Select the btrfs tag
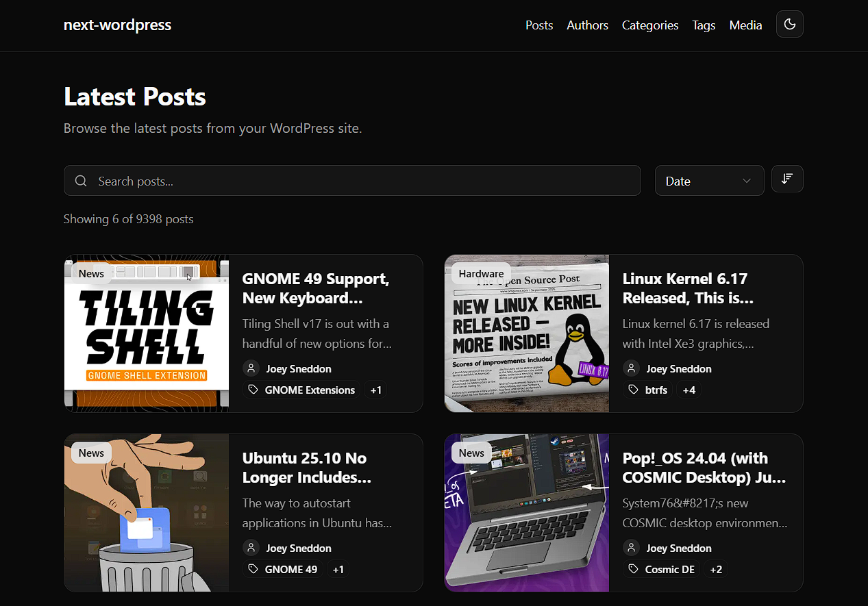Screen dimensions: 868x606 tap(647, 390)
